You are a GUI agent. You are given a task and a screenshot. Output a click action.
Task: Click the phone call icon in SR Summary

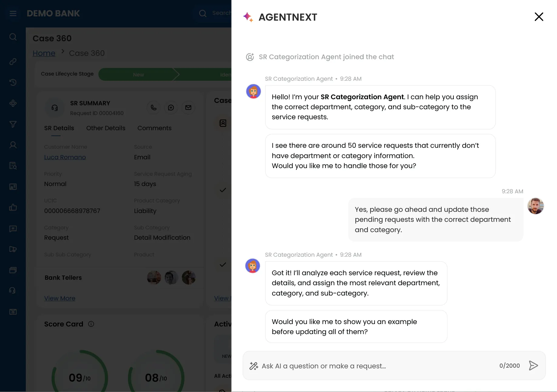pyautogui.click(x=154, y=107)
